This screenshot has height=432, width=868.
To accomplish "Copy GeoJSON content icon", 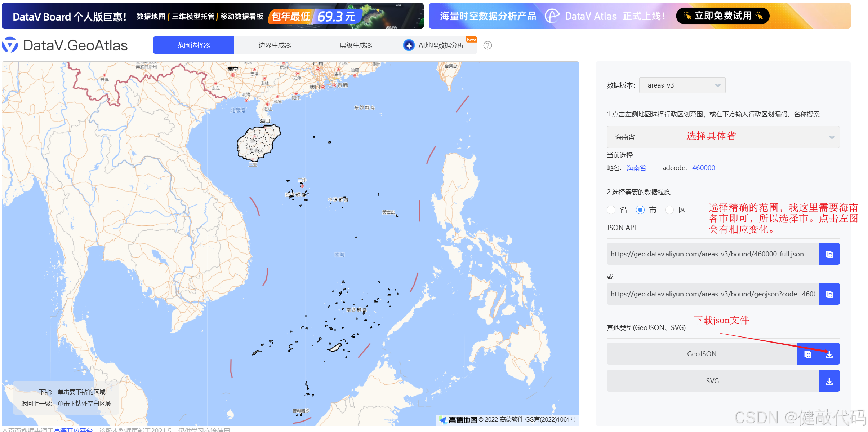I will point(807,354).
